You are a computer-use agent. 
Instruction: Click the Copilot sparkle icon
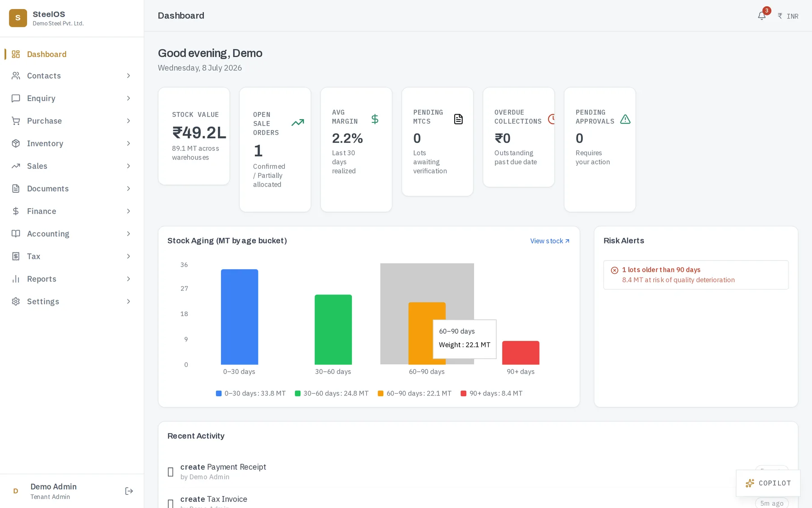point(750,483)
